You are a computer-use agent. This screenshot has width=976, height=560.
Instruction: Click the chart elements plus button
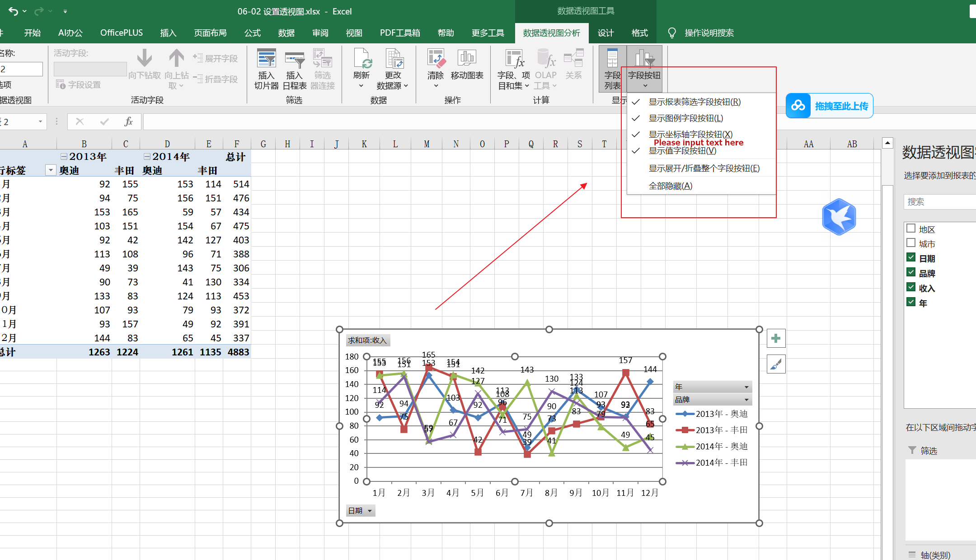[776, 338]
